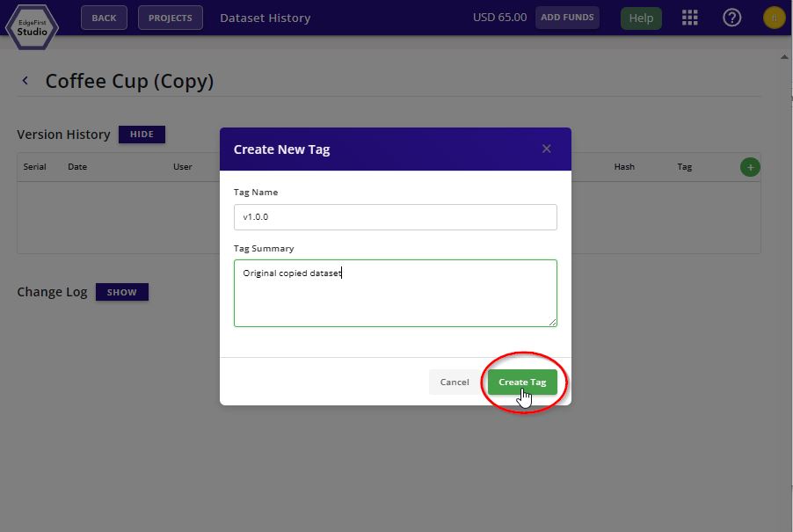The width and height of the screenshot is (793, 532).
Task: Switch to the Projects view
Action: (170, 17)
